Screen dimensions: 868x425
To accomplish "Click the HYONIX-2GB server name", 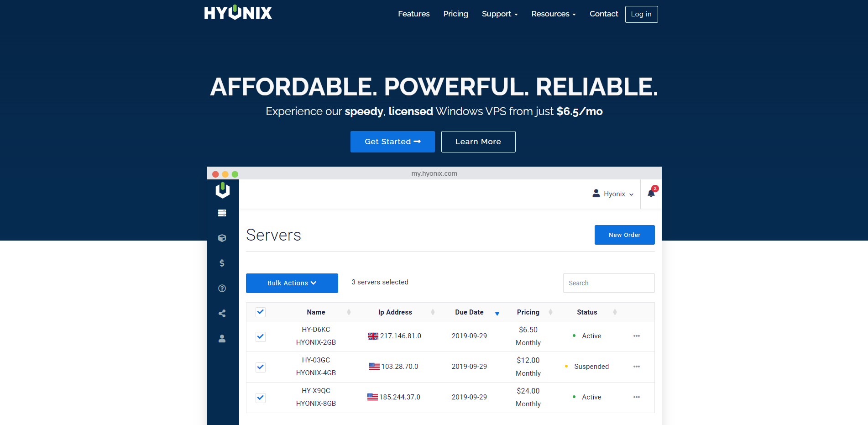I will [316, 342].
